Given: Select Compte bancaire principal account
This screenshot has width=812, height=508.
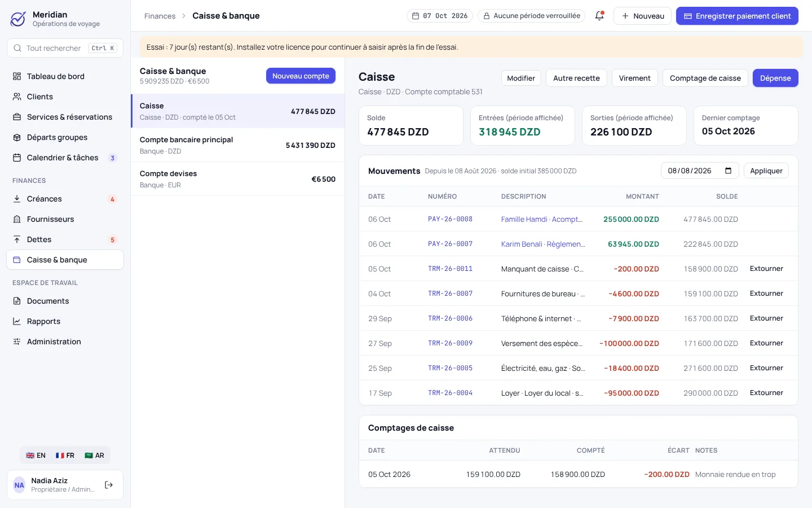Looking at the screenshot, I should tap(237, 145).
